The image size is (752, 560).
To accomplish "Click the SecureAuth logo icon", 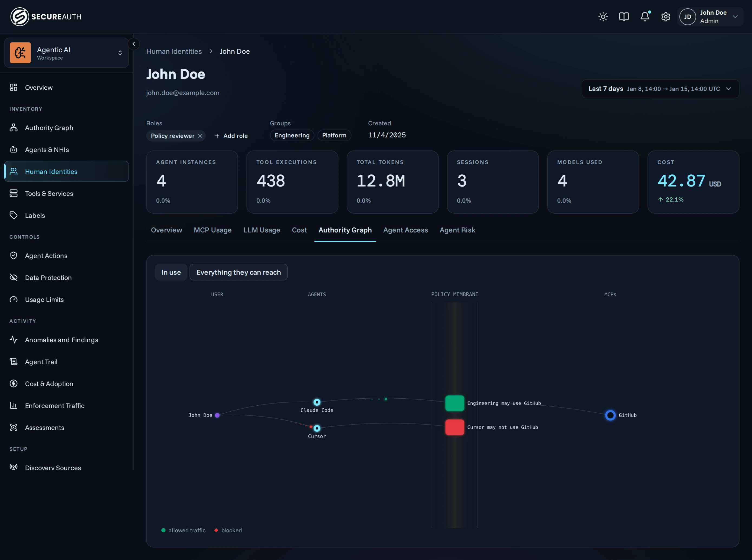I will click(19, 17).
